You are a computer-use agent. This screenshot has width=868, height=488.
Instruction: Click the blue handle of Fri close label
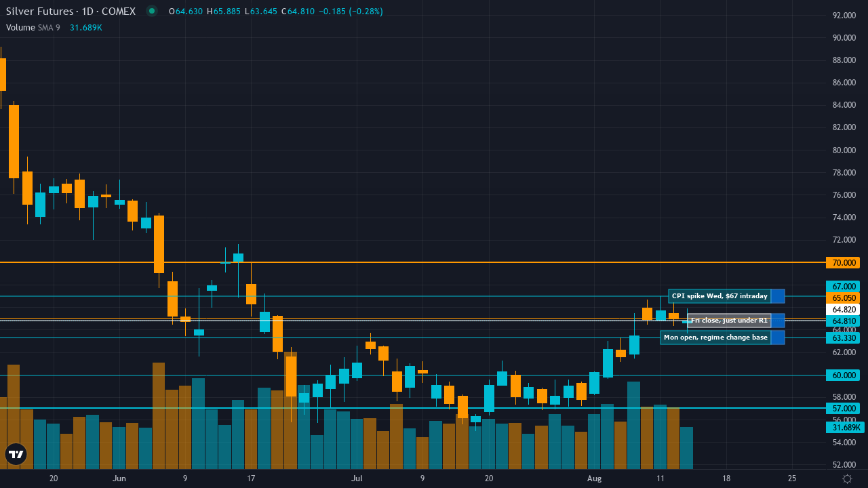click(x=778, y=321)
